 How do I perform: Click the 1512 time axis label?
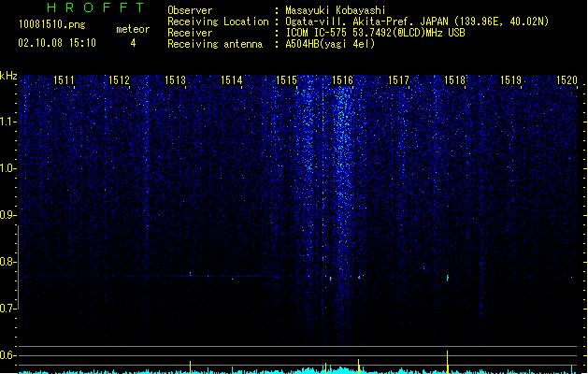[x=119, y=80]
